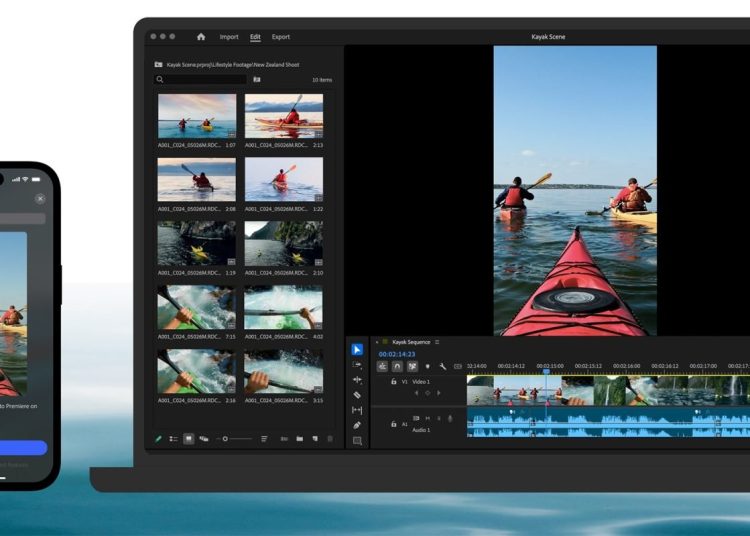The width and height of the screenshot is (750, 536).
Task: Click the new bin folder icon
Action: (x=299, y=438)
